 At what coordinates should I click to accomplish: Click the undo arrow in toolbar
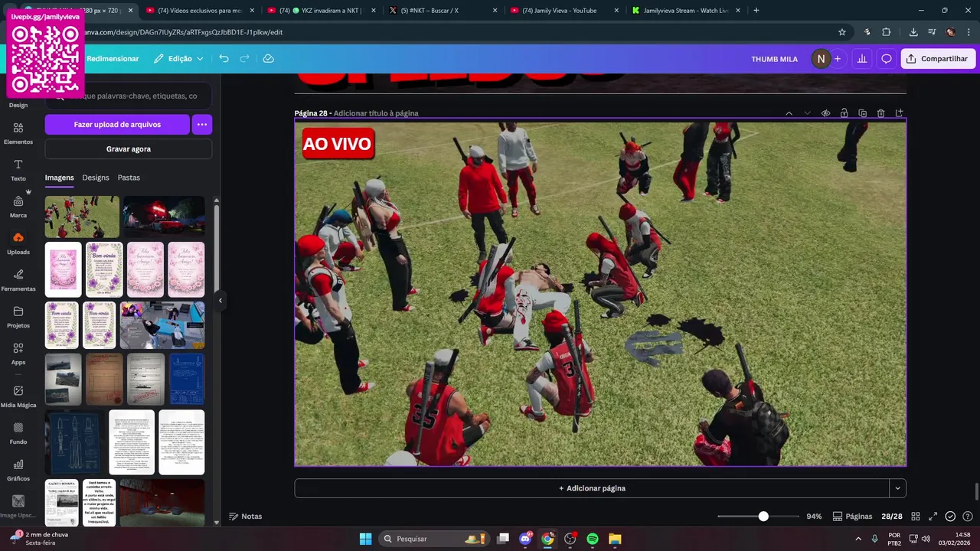[224, 59]
